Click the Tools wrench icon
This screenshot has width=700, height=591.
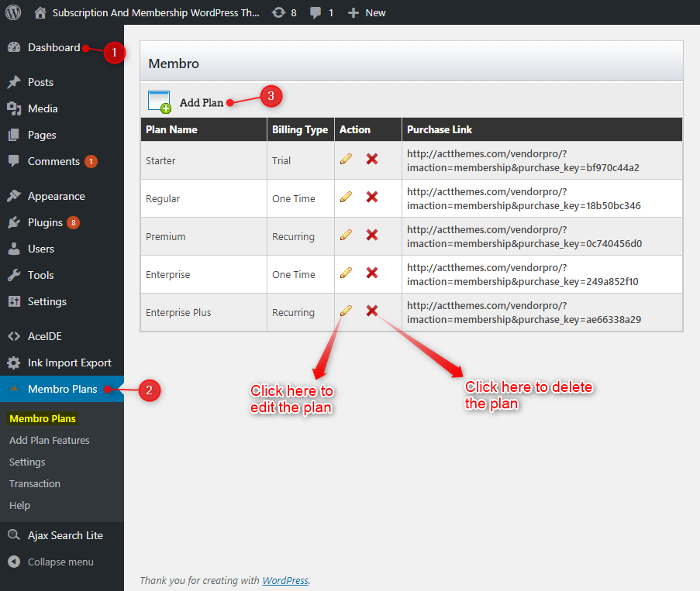14,275
